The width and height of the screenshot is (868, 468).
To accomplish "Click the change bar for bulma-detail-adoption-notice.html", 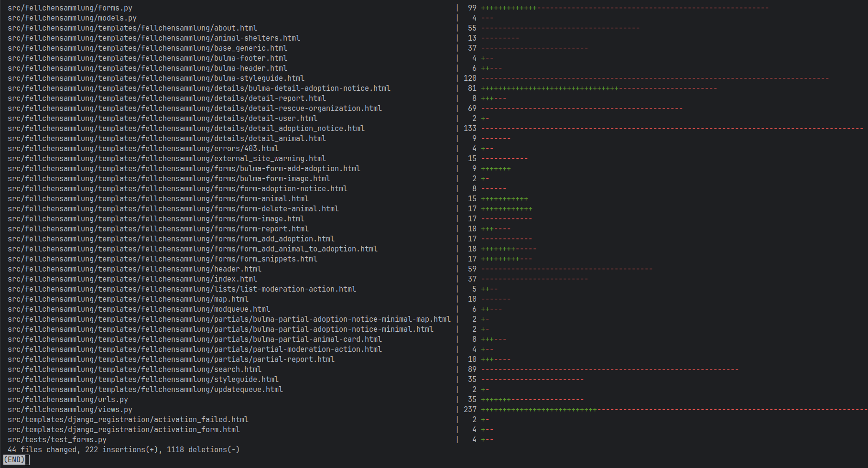I will (x=599, y=88).
